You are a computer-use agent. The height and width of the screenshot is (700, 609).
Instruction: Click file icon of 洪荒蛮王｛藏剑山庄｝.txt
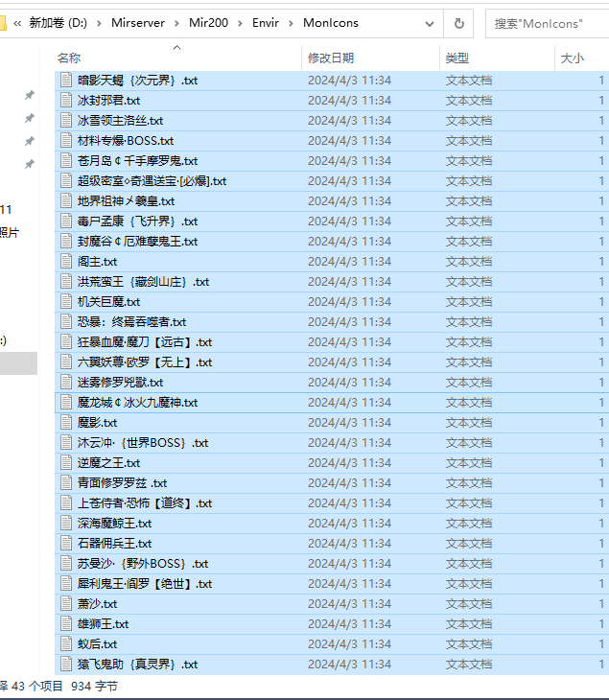[x=66, y=282]
